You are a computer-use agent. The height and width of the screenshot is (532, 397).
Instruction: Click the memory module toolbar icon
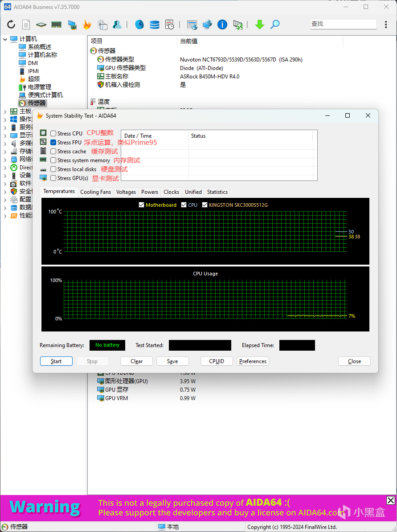(56, 25)
